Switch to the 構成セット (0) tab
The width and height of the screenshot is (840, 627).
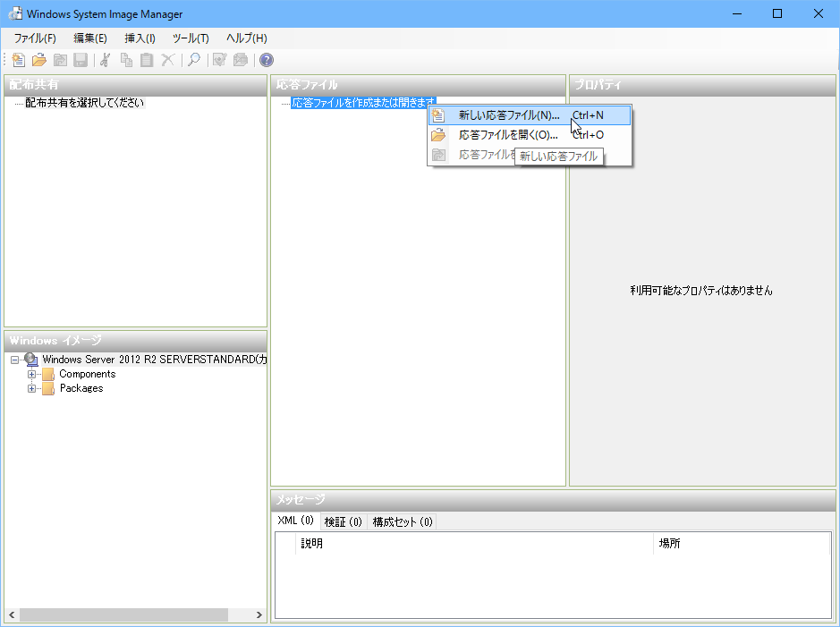403,521
